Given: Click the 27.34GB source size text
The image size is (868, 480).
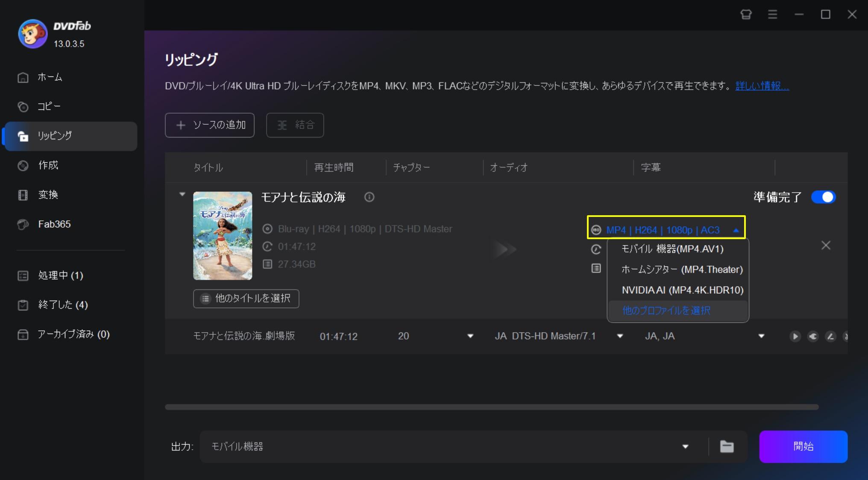Looking at the screenshot, I should point(296,264).
